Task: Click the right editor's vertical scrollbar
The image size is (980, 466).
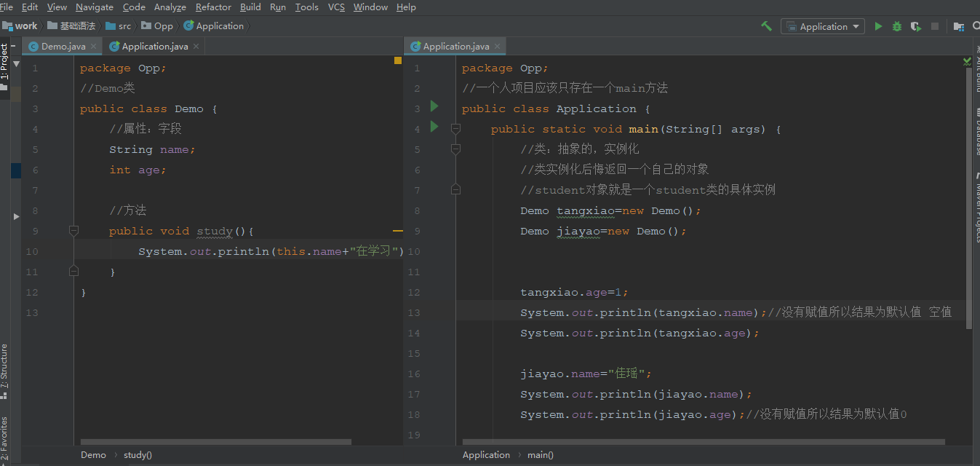Action: point(968,197)
